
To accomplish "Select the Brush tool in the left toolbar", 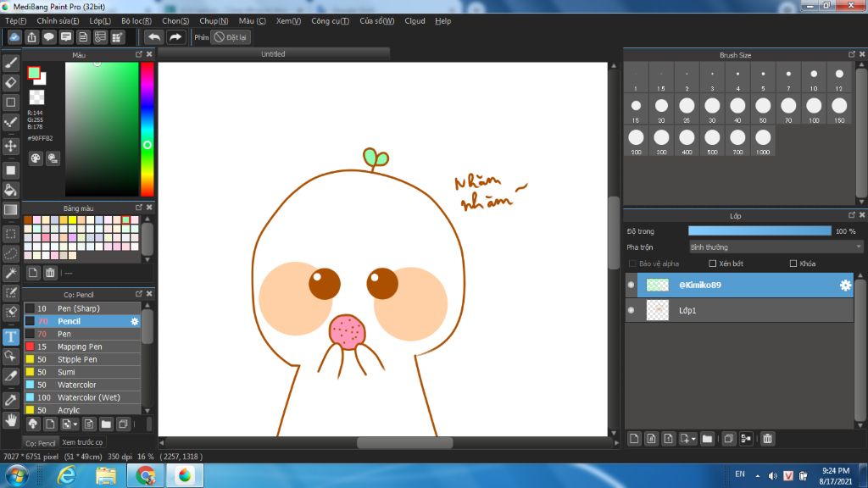I will (x=11, y=63).
